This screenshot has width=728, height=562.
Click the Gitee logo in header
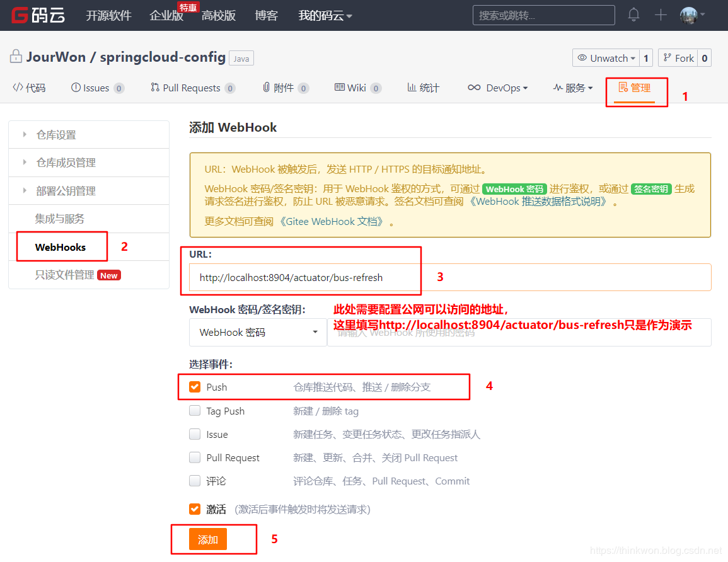(x=38, y=15)
